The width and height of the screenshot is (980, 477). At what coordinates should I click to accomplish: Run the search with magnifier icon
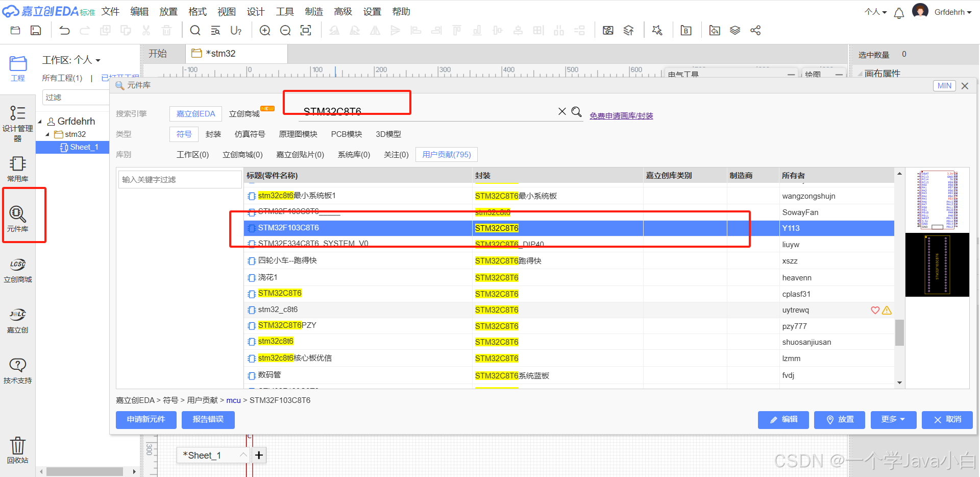point(576,111)
